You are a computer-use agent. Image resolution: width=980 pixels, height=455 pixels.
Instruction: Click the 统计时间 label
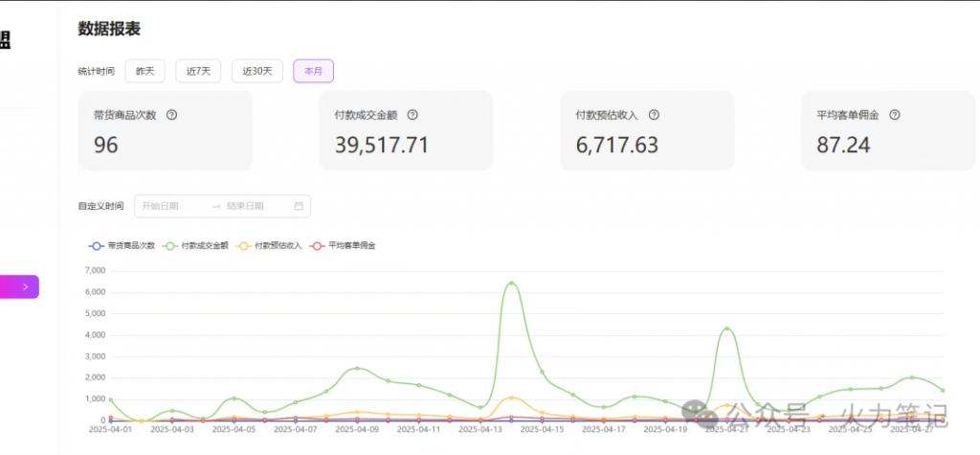(x=97, y=71)
